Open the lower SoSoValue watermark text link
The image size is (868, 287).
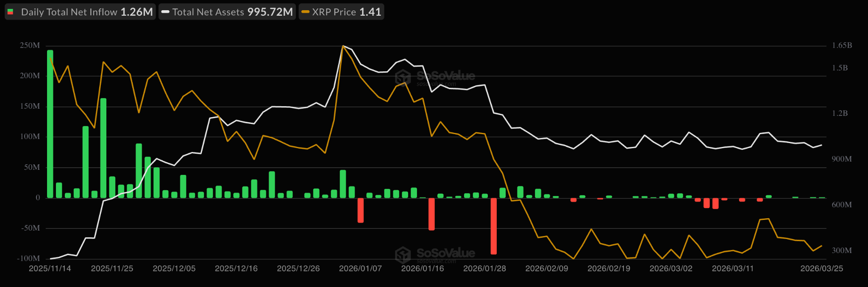tap(445, 253)
